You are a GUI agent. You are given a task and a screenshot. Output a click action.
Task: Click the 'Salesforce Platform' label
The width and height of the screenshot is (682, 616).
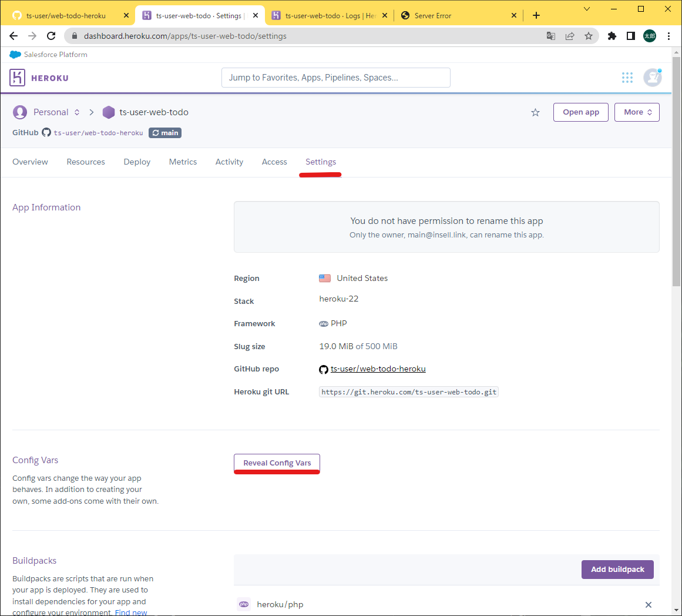tap(56, 55)
